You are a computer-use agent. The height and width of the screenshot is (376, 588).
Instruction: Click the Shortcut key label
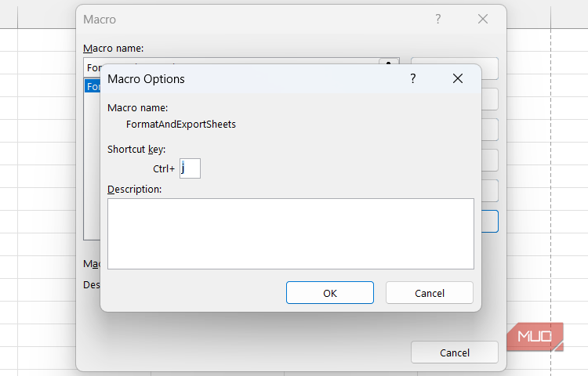[136, 149]
